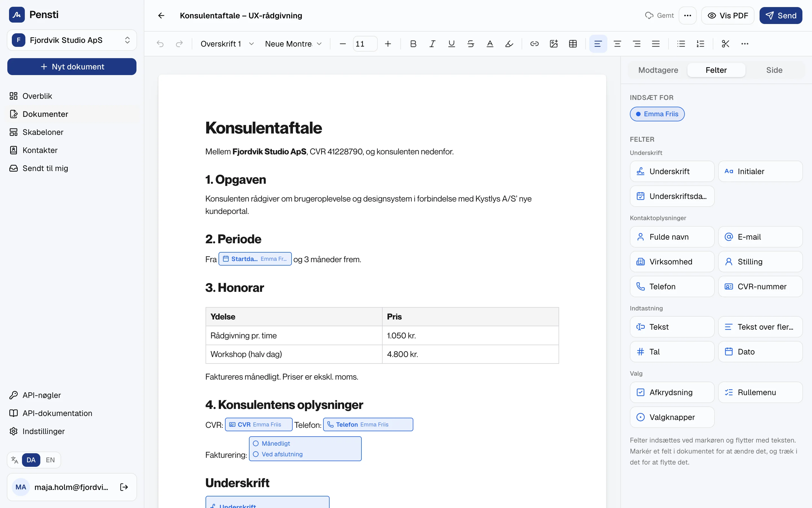Go back using the header arrow
This screenshot has height=508, width=812.
click(161, 16)
